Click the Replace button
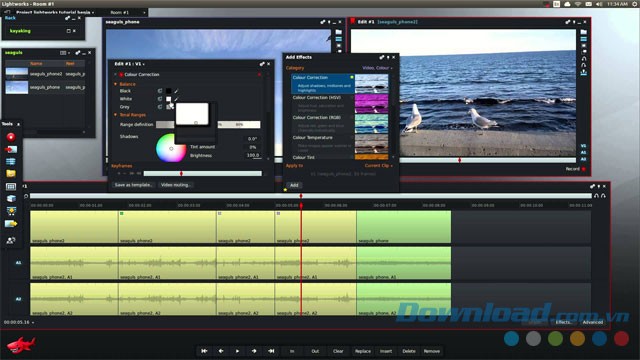Image resolution: width=640 pixels, height=360 pixels. click(362, 351)
